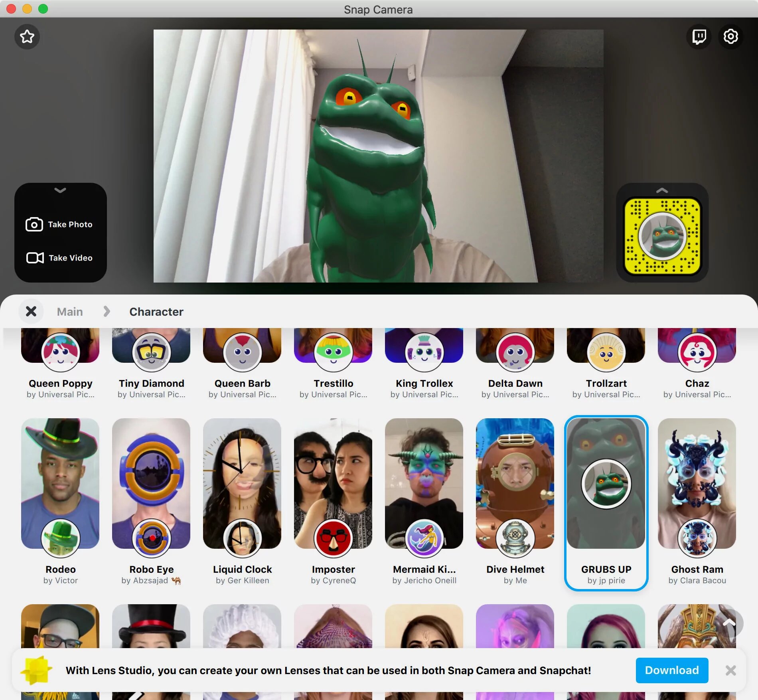Collapse the Take Photo panel chevron
758x700 pixels.
tap(60, 190)
